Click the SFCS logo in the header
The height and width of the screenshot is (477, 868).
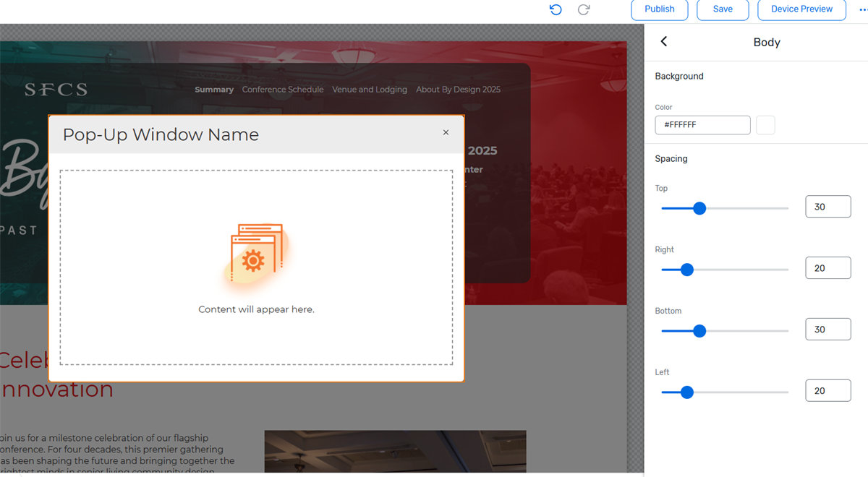click(x=56, y=90)
